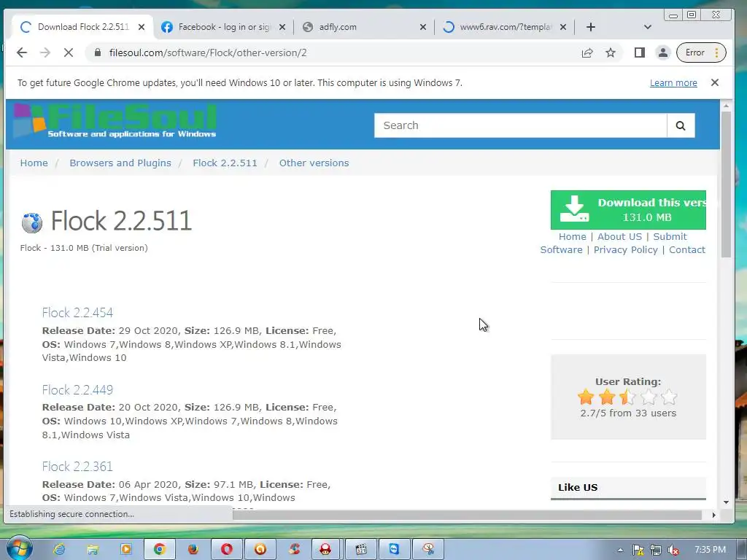Open Flock 2.2.454 version link

77,313
